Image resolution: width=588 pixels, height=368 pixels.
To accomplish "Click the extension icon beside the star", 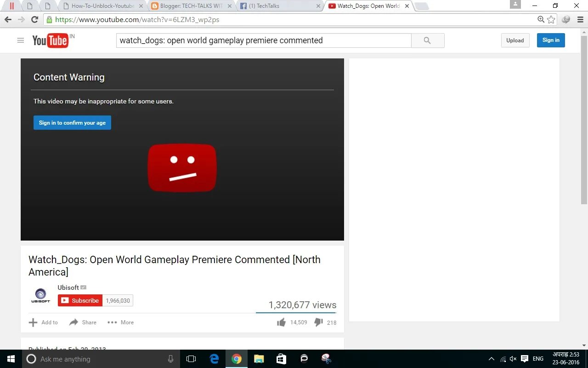I will pos(566,20).
